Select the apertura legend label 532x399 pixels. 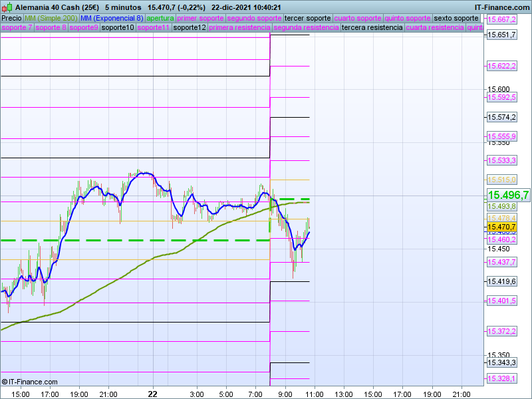pos(160,19)
